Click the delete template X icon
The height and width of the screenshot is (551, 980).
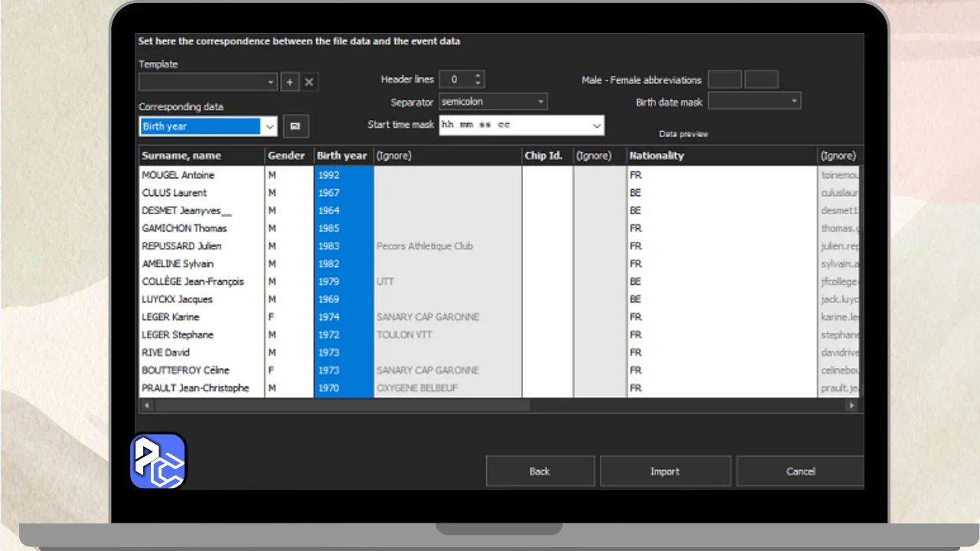point(309,82)
